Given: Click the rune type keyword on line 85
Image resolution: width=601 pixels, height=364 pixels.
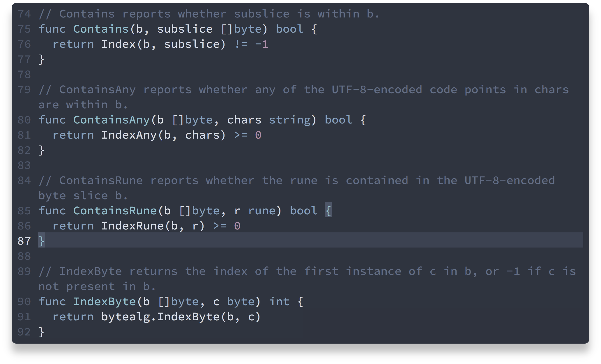Looking at the screenshot, I should (261, 211).
